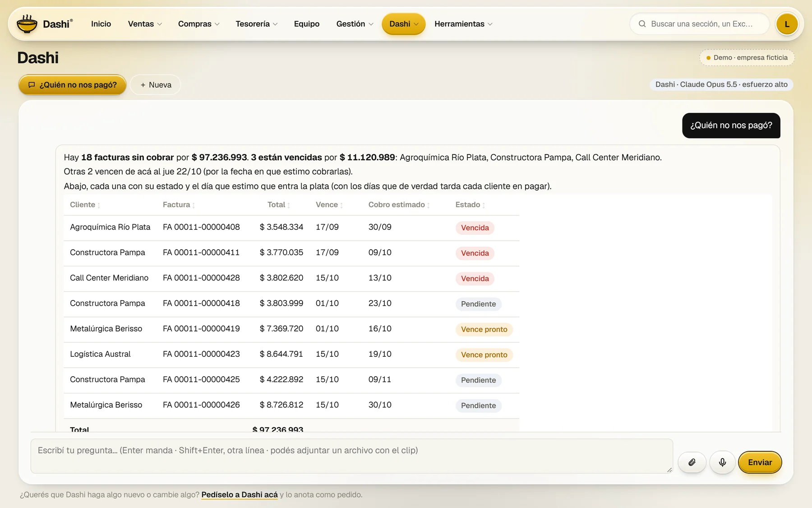Sort table by Estado column

[470, 205]
